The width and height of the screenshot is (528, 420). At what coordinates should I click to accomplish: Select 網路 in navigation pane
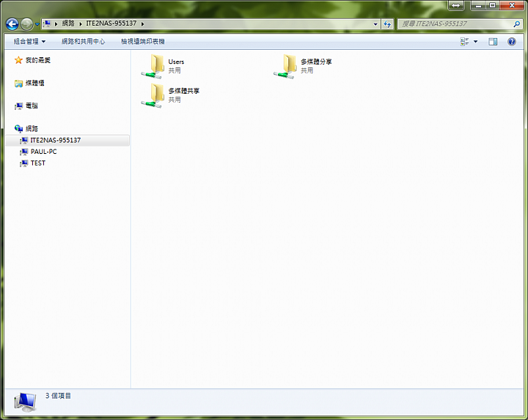point(32,128)
